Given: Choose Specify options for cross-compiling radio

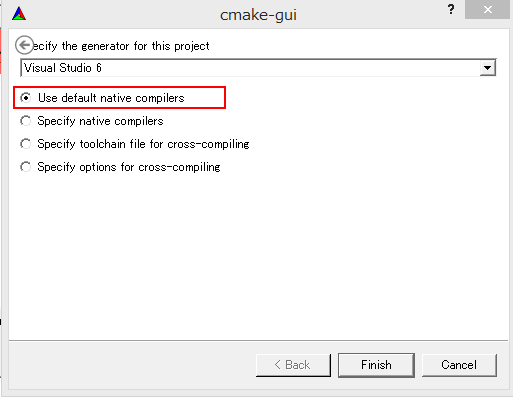Looking at the screenshot, I should (x=26, y=167).
